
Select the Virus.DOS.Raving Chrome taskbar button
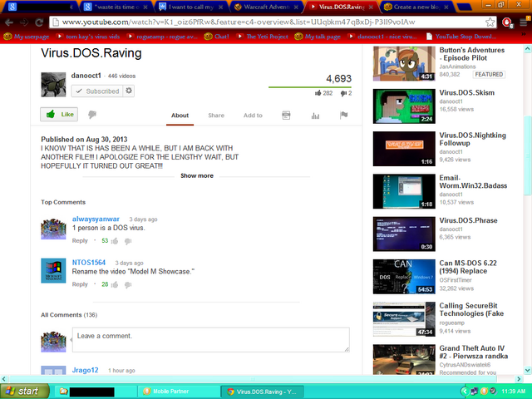(x=262, y=392)
